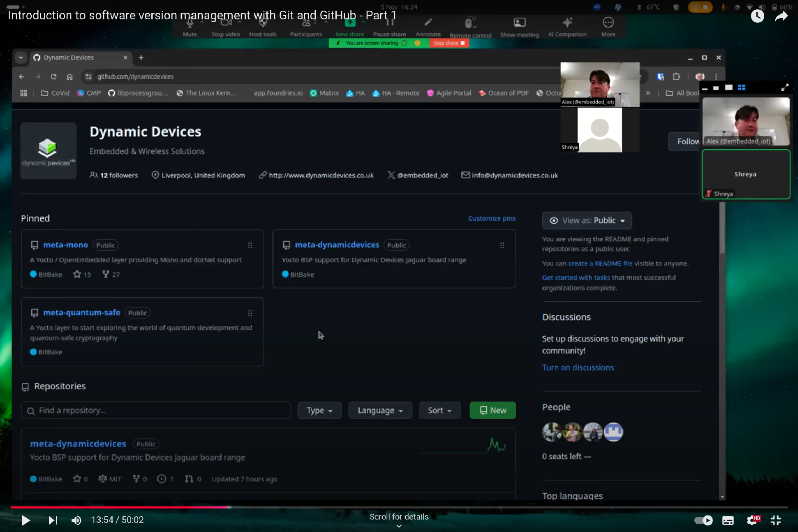The width and height of the screenshot is (798, 532).
Task: Open the Sort dropdown
Action: coord(440,411)
